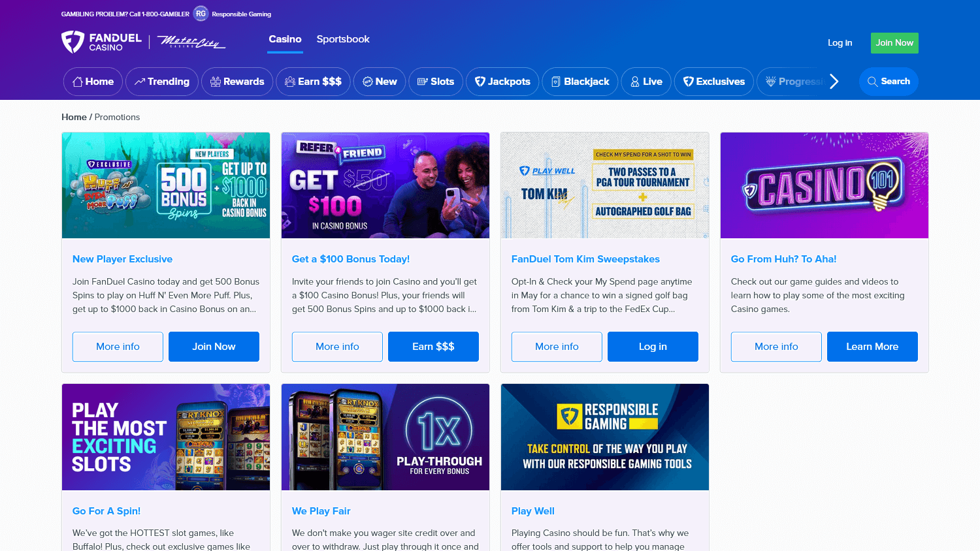The height and width of the screenshot is (551, 980).
Task: Click the Home breadcrumb link
Action: (74, 117)
